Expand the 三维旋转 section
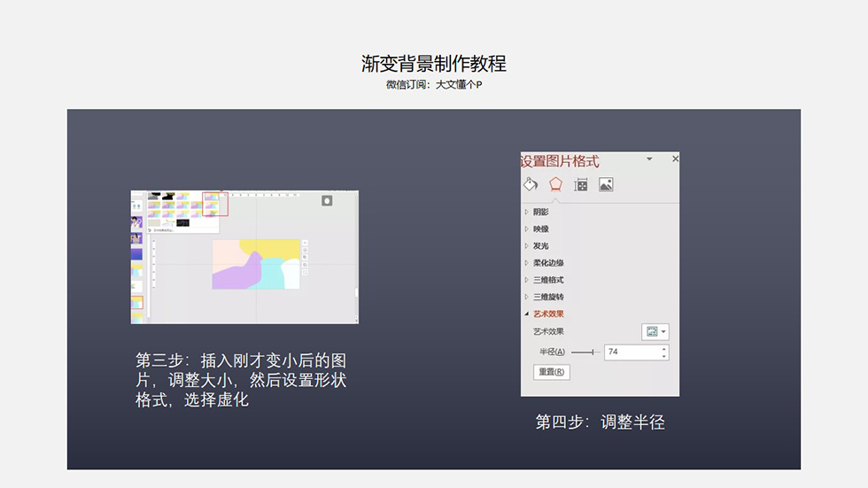868x488 pixels. 547,297
